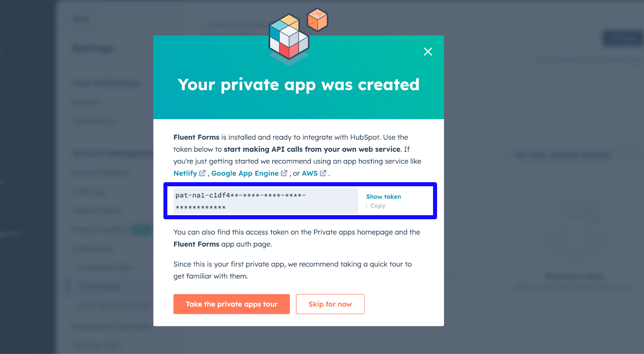Open the Netlify link
This screenshot has height=354, width=644.
tap(185, 173)
